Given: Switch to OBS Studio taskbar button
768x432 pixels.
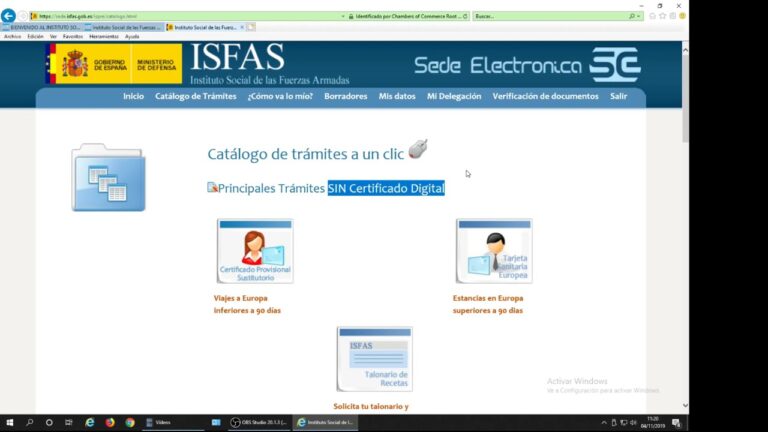Looking at the screenshot, I should [260, 422].
